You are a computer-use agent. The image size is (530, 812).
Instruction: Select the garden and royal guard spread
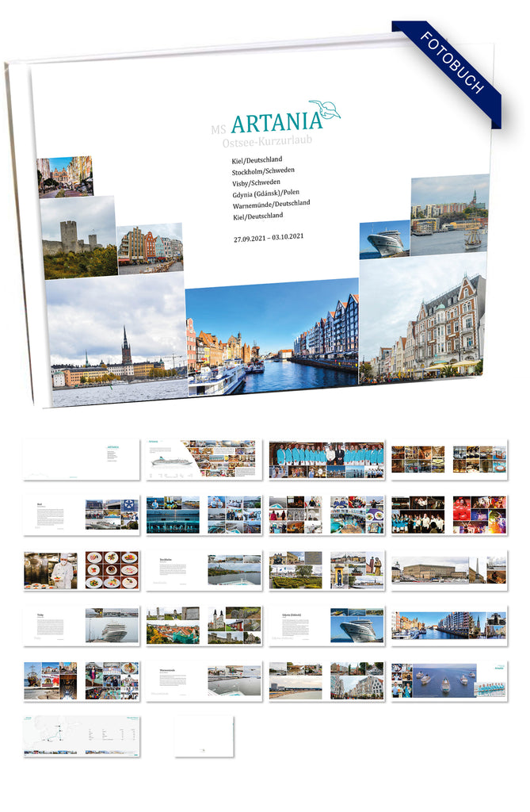point(326,571)
